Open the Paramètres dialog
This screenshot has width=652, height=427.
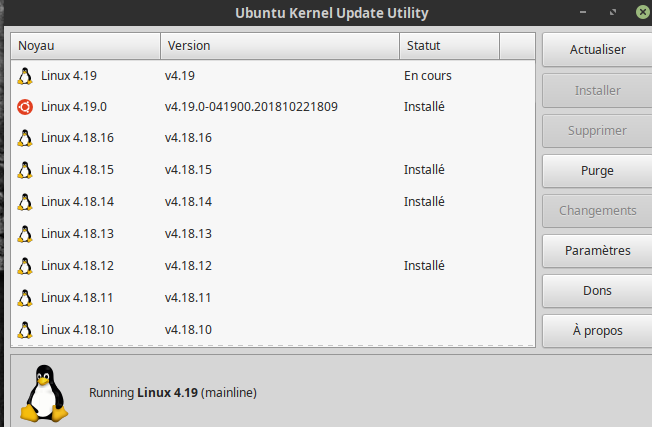pos(597,250)
